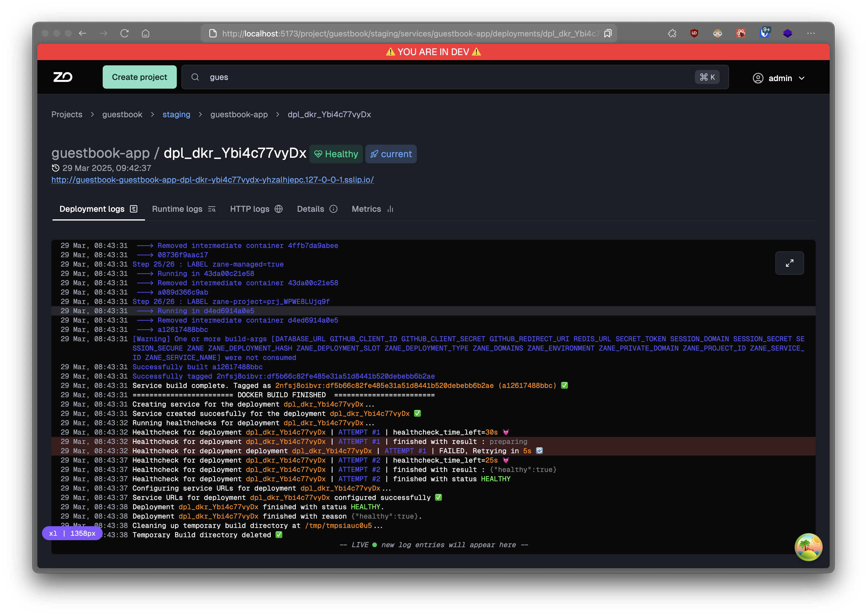
Task: Click log line 'Running in d4ed6914a0e5'
Action: (x=433, y=311)
